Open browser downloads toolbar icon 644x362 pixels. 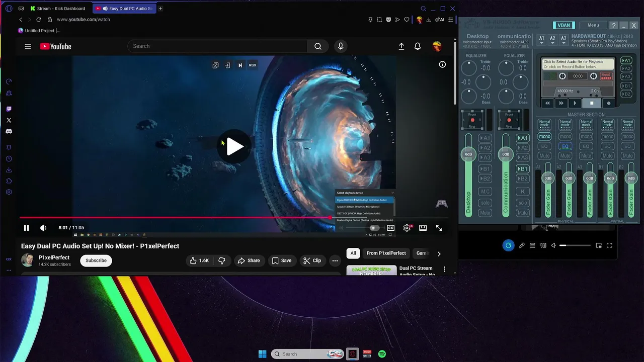tap(429, 20)
